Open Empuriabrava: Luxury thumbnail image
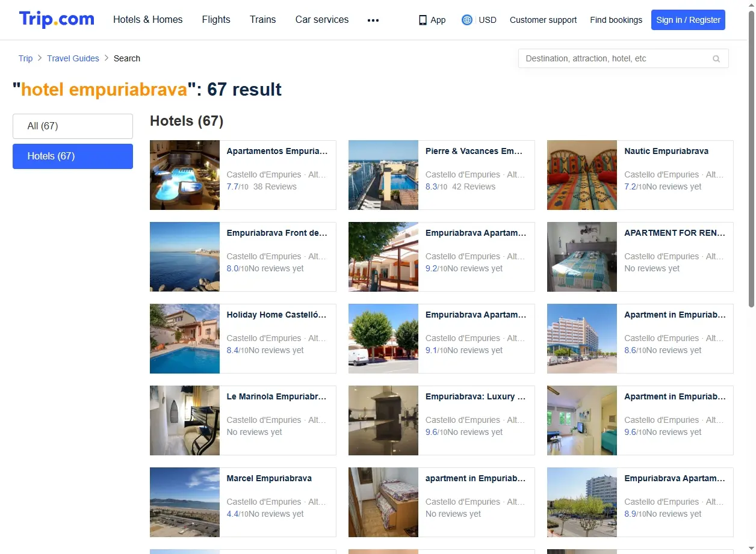 click(383, 420)
